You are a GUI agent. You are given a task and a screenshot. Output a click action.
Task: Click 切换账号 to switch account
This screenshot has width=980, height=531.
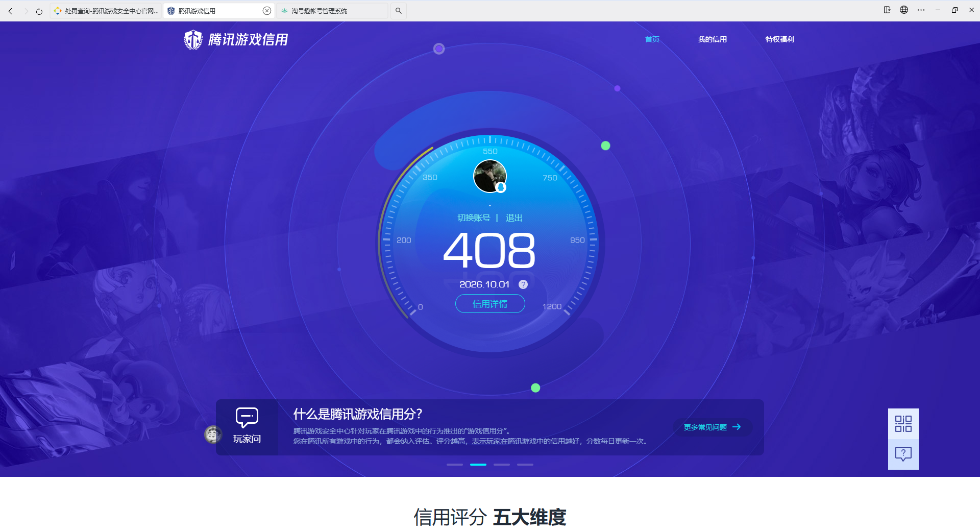474,218
